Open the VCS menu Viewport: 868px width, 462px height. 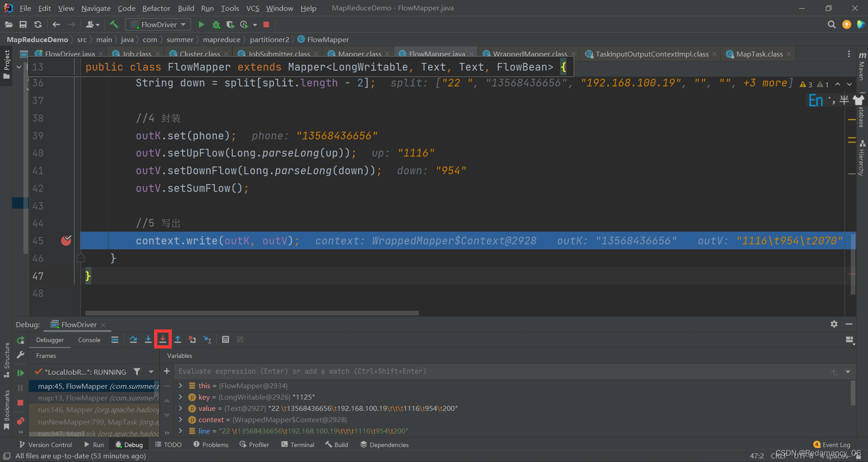coord(253,8)
